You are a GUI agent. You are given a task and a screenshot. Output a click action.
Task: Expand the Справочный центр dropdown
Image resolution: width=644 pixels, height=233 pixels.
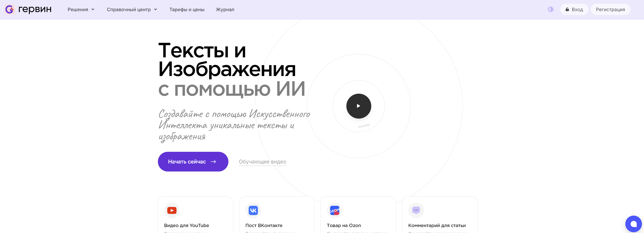coord(132,10)
